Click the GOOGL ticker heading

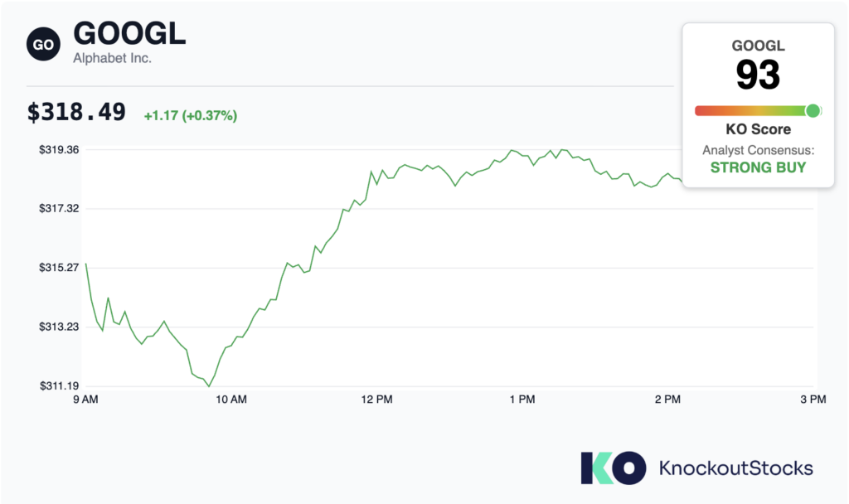[129, 33]
